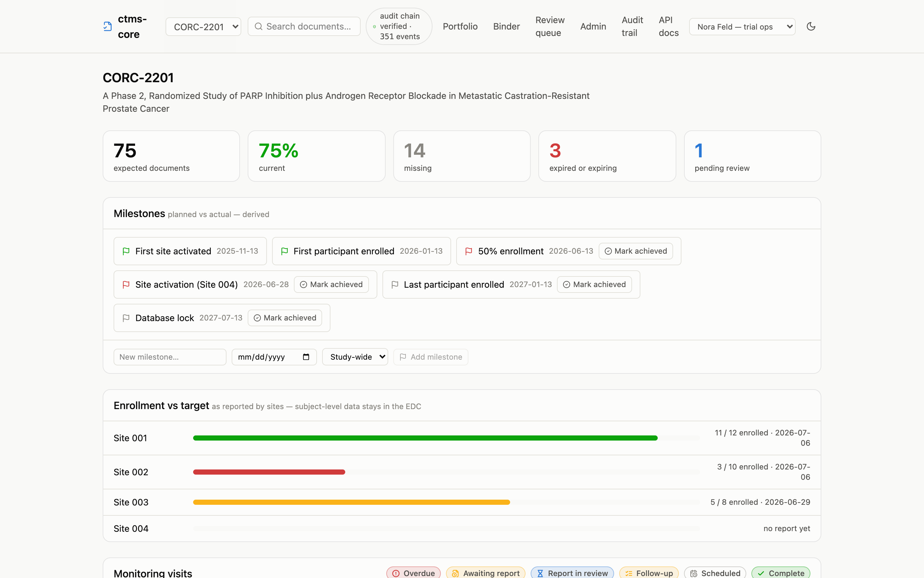The height and width of the screenshot is (578, 924).
Task: Click Site 002 red enrollment progress bar
Action: tap(269, 472)
